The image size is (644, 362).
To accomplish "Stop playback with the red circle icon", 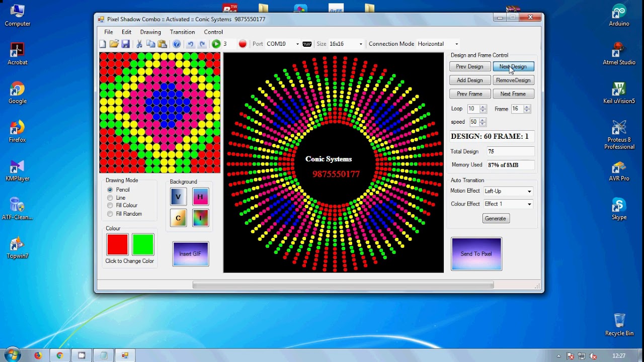I will (x=243, y=44).
